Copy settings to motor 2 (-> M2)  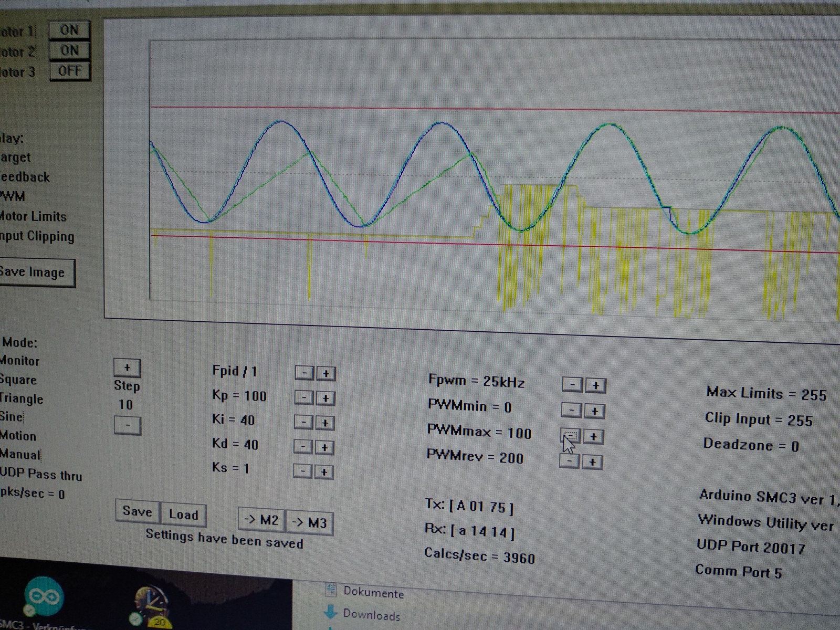coord(262,520)
